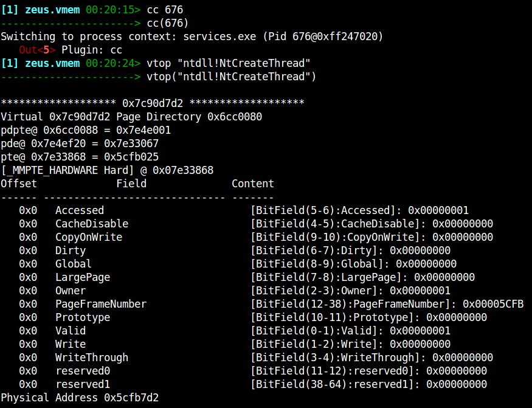The height and width of the screenshot is (408, 532).
Task: Click '[BitField(3-4):WriteThrough]' content entry
Action: point(372,358)
